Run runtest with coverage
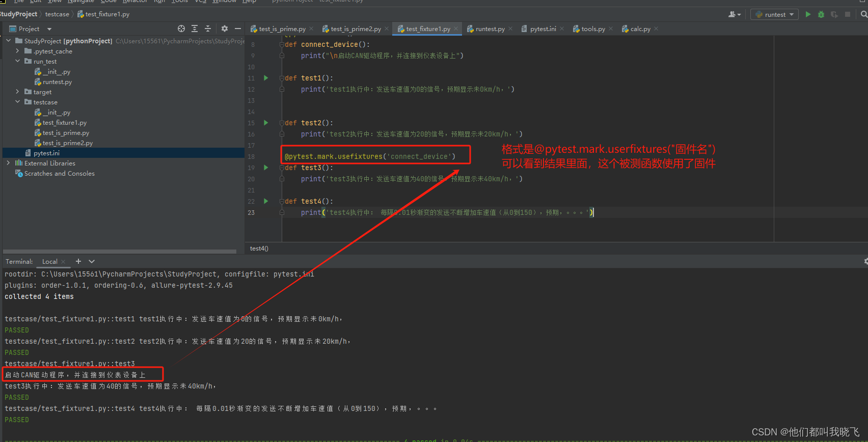The image size is (868, 442). [834, 14]
